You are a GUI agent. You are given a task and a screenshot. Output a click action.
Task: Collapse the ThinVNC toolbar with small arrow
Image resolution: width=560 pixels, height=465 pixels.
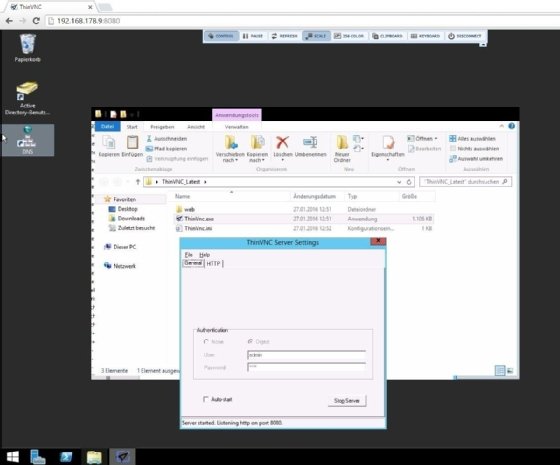click(482, 45)
